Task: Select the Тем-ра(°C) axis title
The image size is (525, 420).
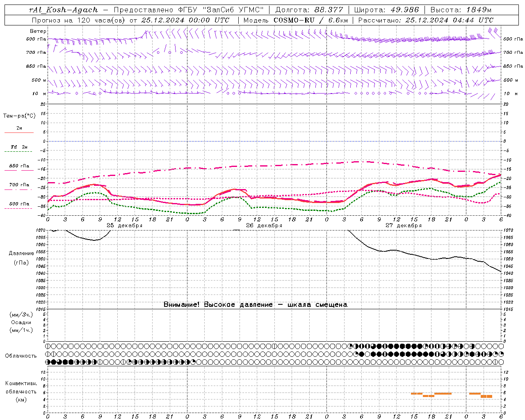Action: tap(19, 116)
